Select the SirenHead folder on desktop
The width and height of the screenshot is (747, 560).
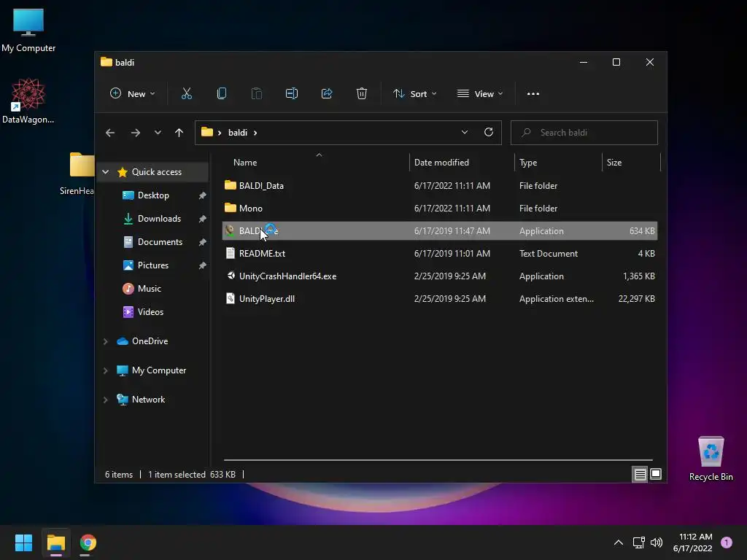point(77,174)
